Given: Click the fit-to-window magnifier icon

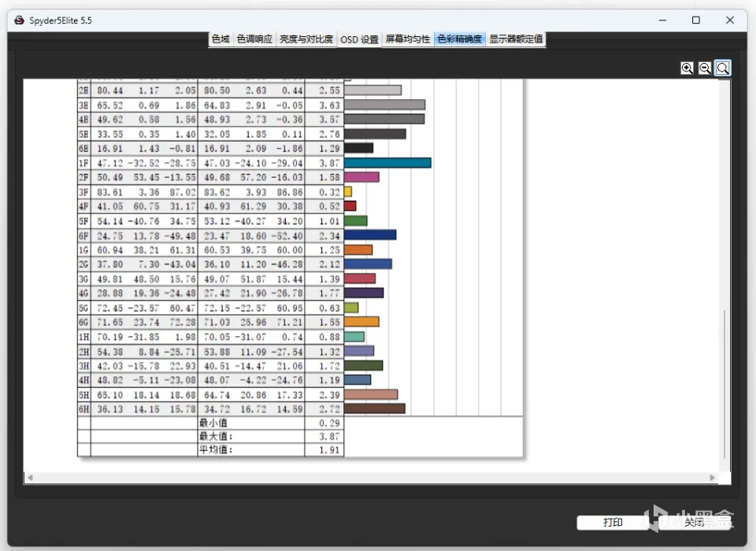Looking at the screenshot, I should [723, 68].
